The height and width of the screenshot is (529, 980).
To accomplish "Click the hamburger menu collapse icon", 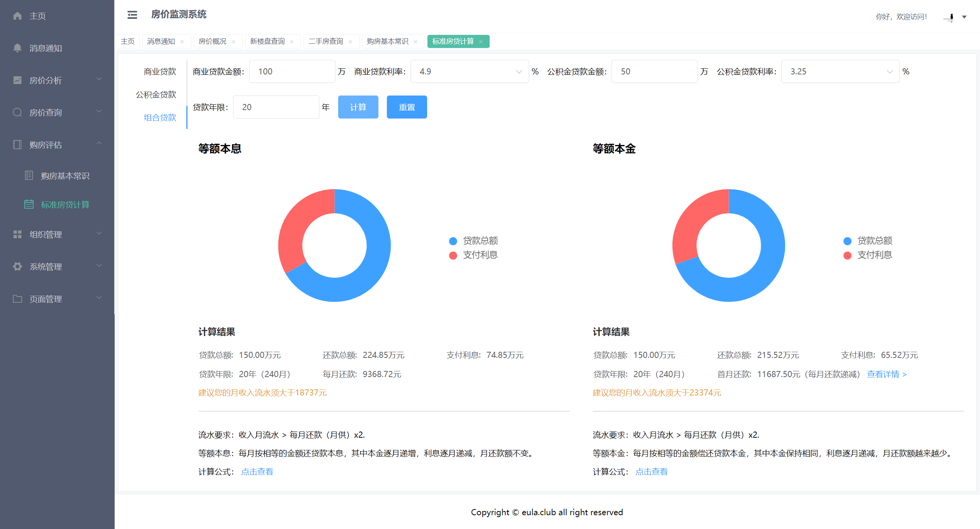I will pos(132,15).
